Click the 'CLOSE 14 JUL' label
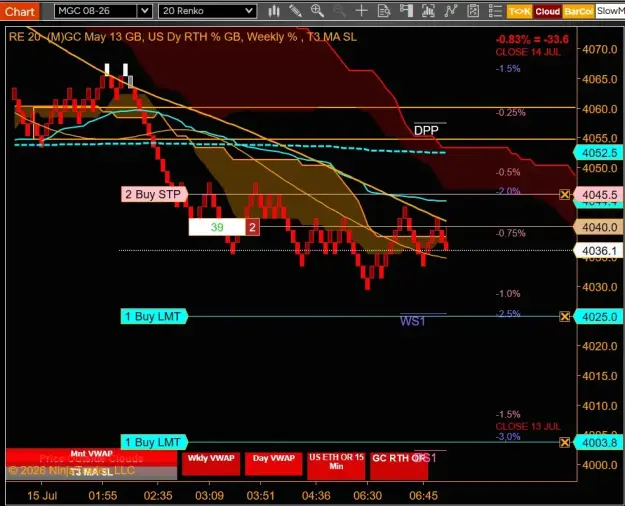Screen dimensions: 625x506 click(x=528, y=52)
